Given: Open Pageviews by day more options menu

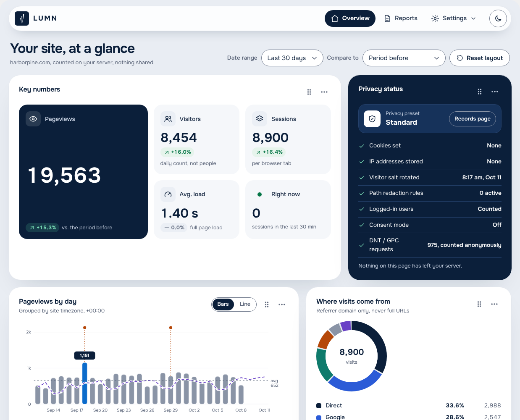Looking at the screenshot, I should point(282,304).
